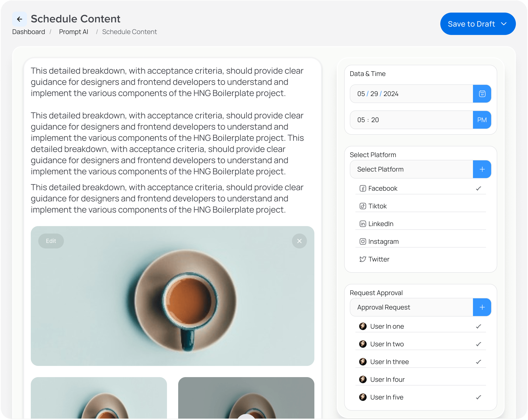Click the Instagram platform icon
The height and width of the screenshot is (420, 528).
362,241
